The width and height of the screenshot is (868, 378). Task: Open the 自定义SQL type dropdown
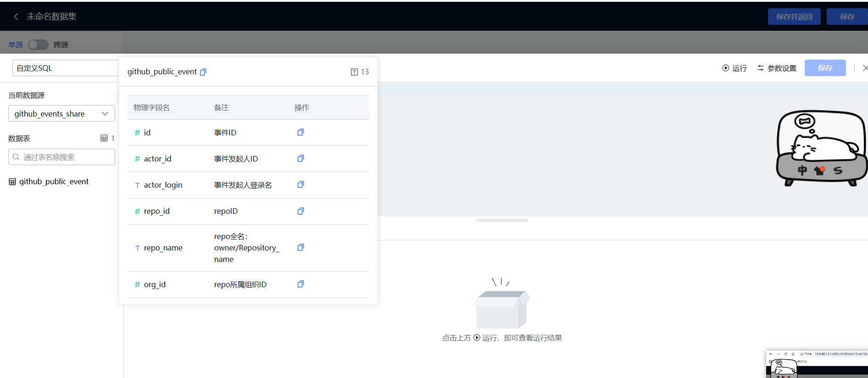click(65, 68)
